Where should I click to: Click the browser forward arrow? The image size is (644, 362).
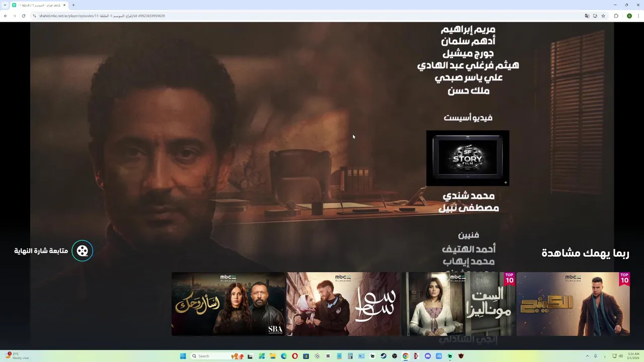point(15,16)
